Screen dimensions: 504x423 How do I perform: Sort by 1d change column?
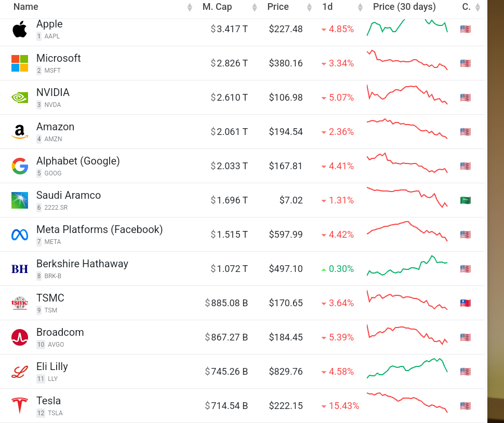pos(327,7)
